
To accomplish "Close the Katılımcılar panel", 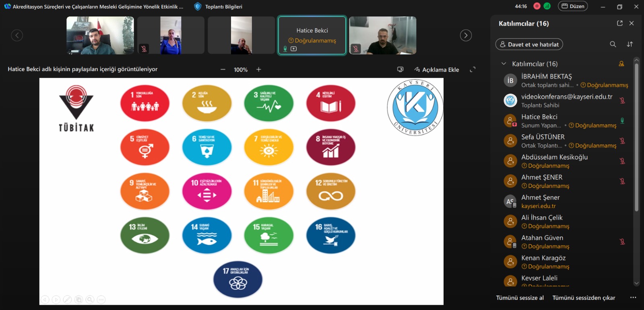I will click(x=632, y=23).
